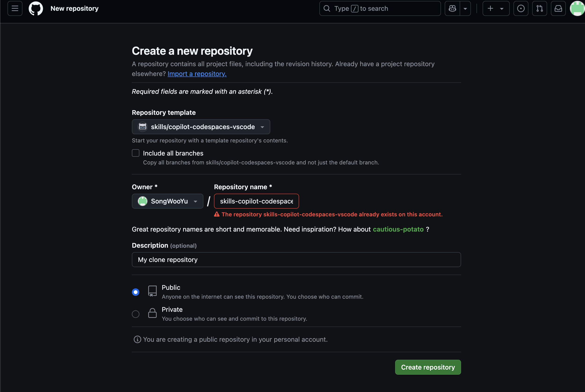Click the user profile avatar
Image resolution: width=585 pixels, height=392 pixels.
click(x=577, y=8)
